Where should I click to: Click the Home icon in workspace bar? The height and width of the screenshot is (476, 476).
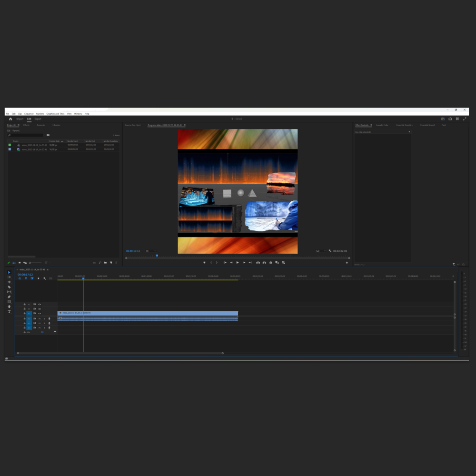point(10,119)
